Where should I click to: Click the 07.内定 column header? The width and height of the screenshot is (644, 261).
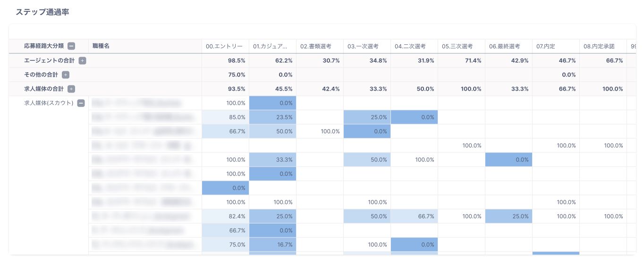[x=546, y=46]
